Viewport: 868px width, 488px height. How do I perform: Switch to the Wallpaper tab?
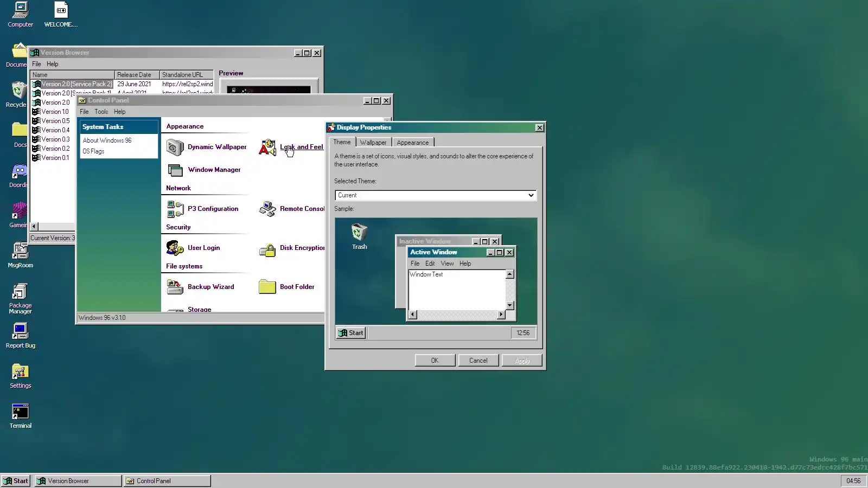point(373,143)
